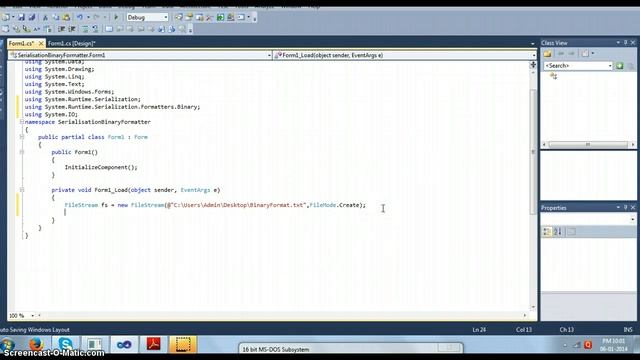Click the green Start Page toolbar icon

pyautogui.click(x=220, y=17)
